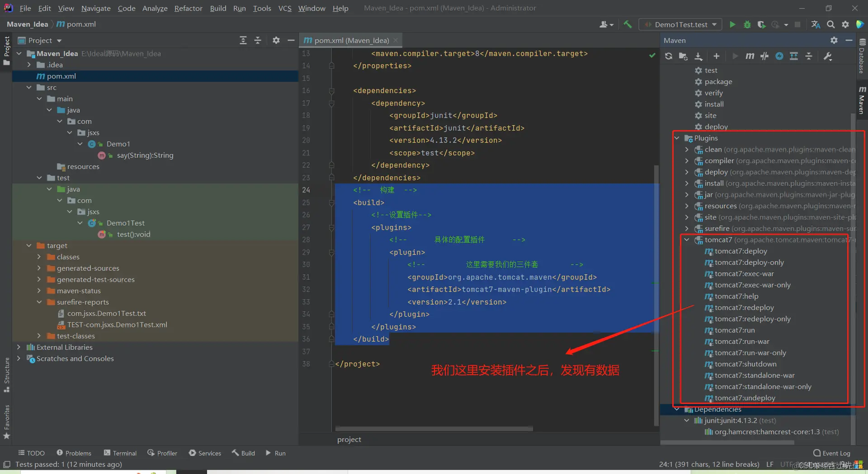Screen dimensions: 868x474
Task: Open the Event Log
Action: tap(832, 453)
